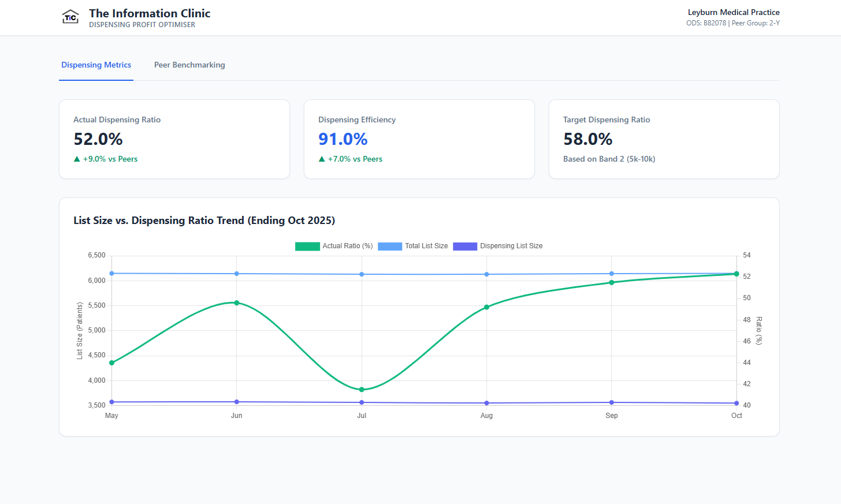Switch to the Peer Benchmarking tab

[189, 65]
